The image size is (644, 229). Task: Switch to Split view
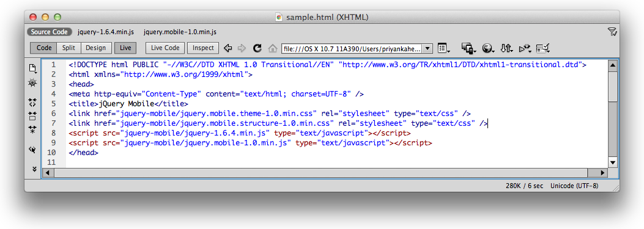pyautogui.click(x=68, y=48)
